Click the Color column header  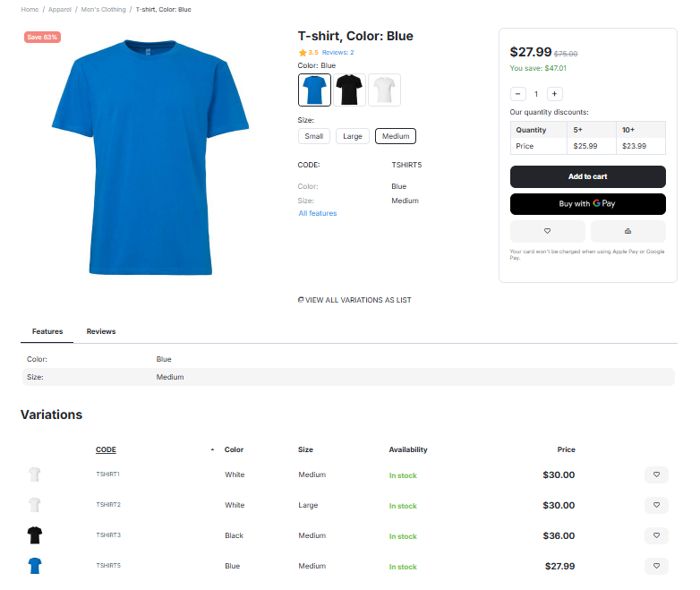click(x=234, y=449)
